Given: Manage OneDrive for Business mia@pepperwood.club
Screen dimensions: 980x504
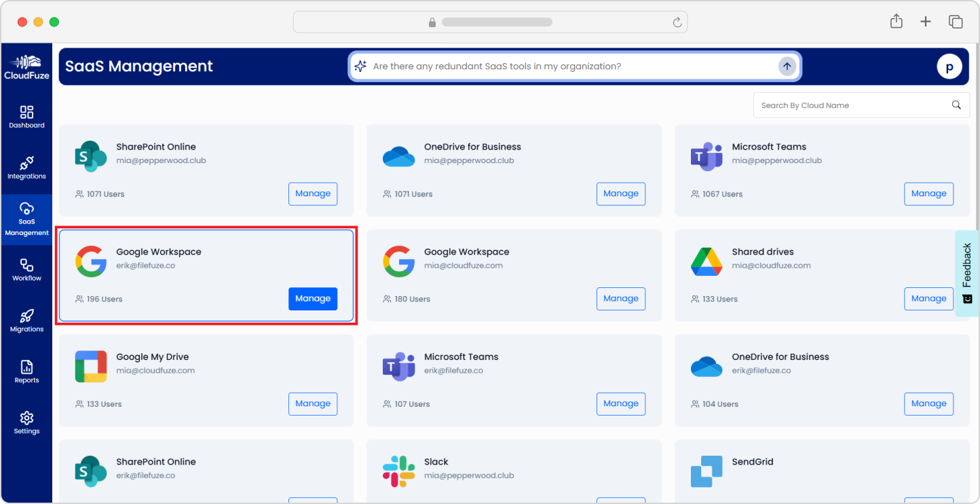Looking at the screenshot, I should (621, 194).
